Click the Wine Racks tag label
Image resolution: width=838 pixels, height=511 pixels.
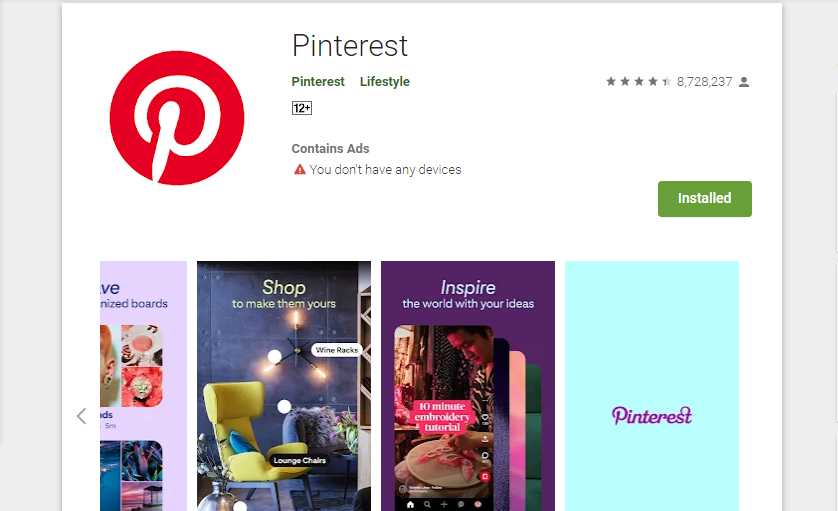click(x=337, y=350)
